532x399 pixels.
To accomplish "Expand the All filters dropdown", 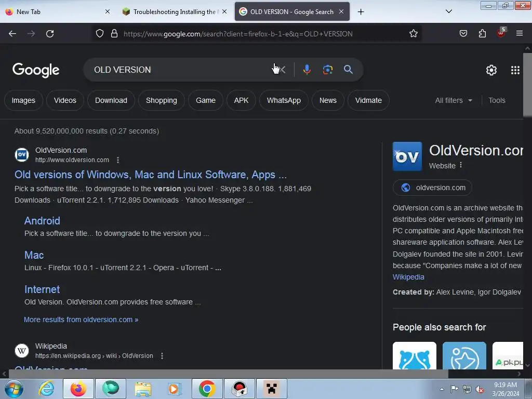I will tap(454, 100).
